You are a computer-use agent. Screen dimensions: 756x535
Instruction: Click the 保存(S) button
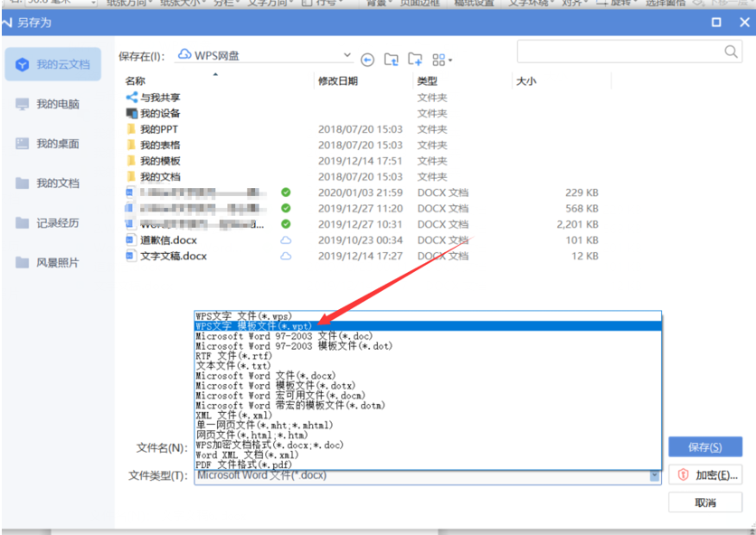(704, 446)
